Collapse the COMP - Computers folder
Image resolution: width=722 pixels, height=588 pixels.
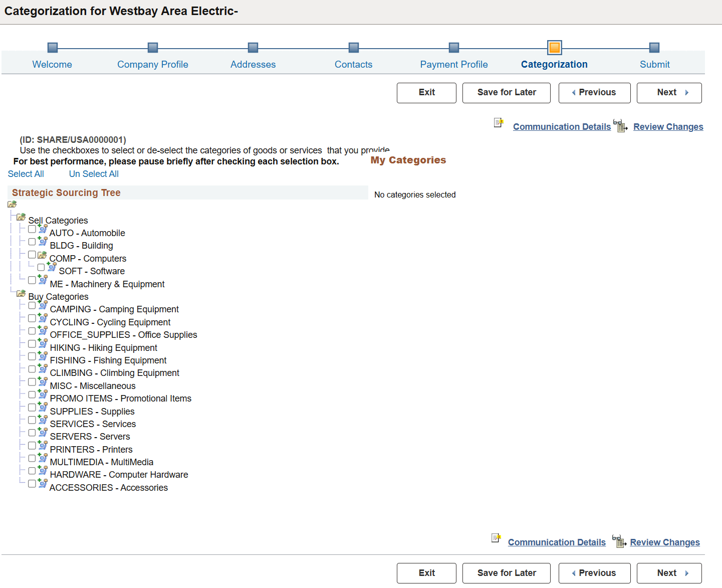(42, 255)
